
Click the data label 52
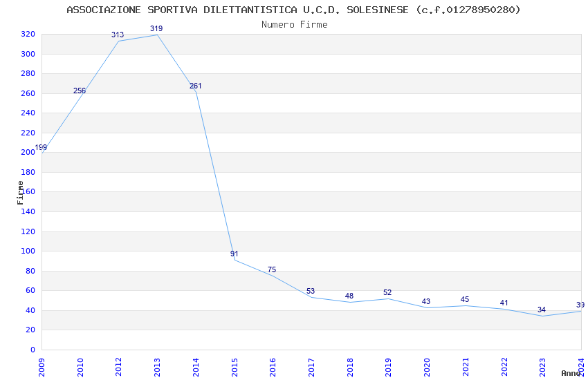coord(387,292)
